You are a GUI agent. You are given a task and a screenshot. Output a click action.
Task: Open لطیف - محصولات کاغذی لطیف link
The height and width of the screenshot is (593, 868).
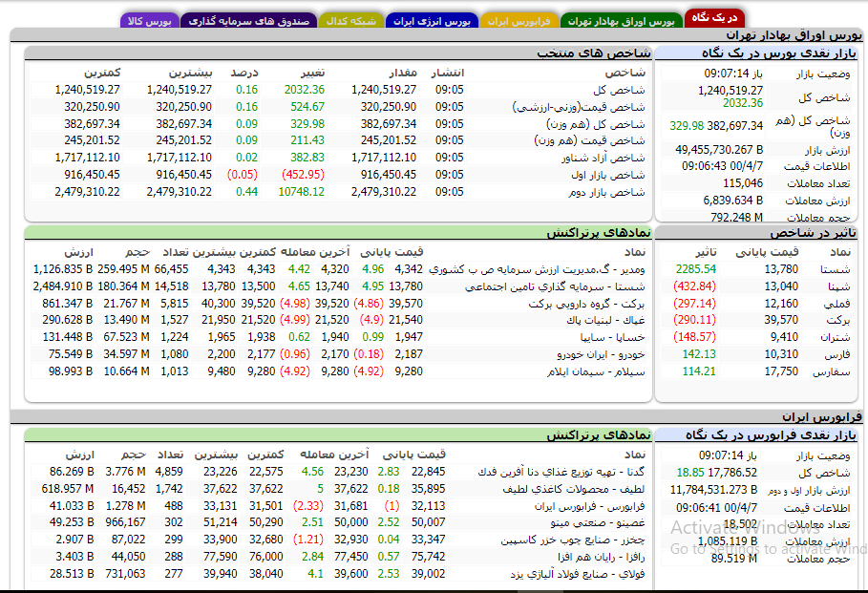pyautogui.click(x=574, y=489)
